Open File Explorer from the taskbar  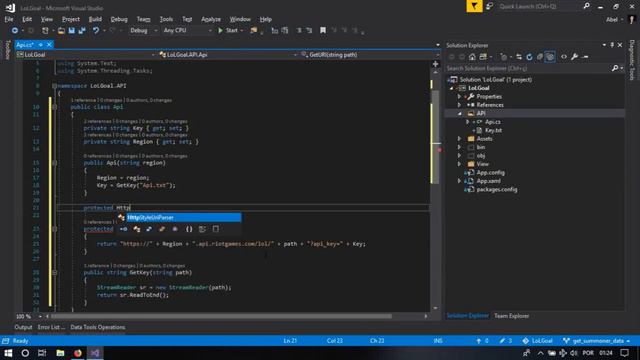pyautogui.click(x=60, y=353)
